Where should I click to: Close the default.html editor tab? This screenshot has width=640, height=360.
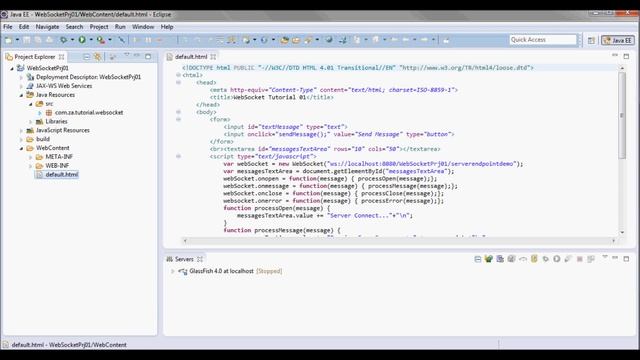click(213, 57)
